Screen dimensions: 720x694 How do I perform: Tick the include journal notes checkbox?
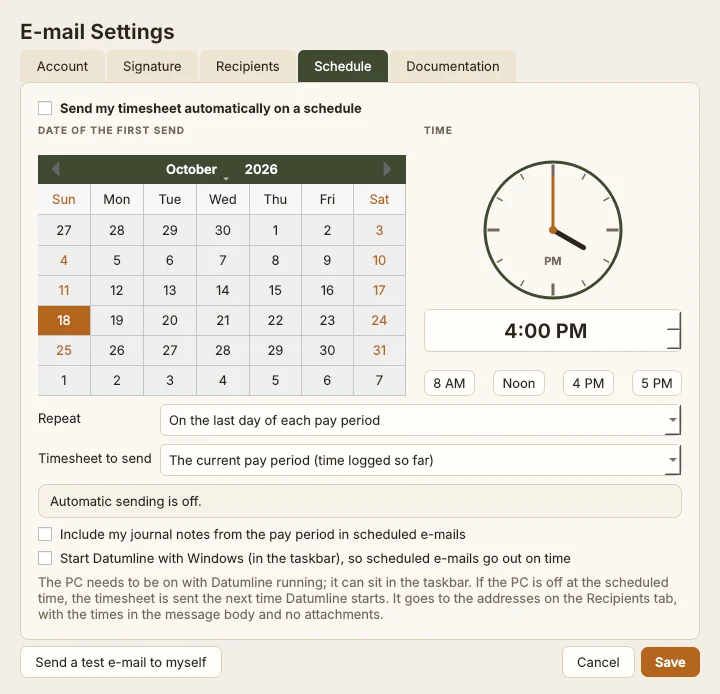pos(45,534)
